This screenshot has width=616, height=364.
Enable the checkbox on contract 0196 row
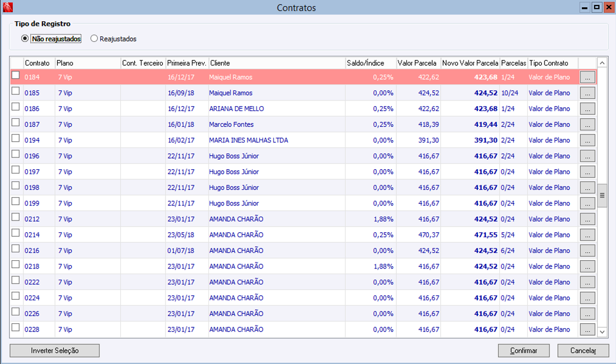click(15, 154)
